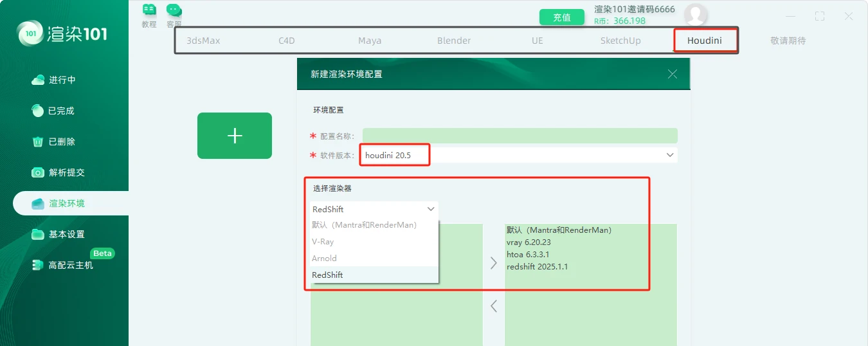This screenshot has height=346, width=868.
Task: Select 渲染环境 in the sidebar
Action: point(71,203)
